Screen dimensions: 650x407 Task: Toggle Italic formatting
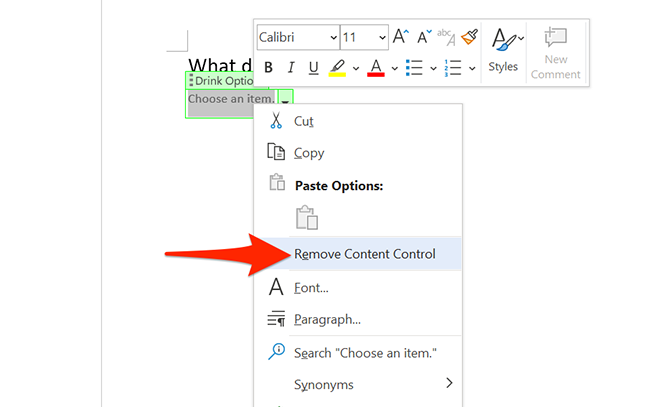coord(291,68)
